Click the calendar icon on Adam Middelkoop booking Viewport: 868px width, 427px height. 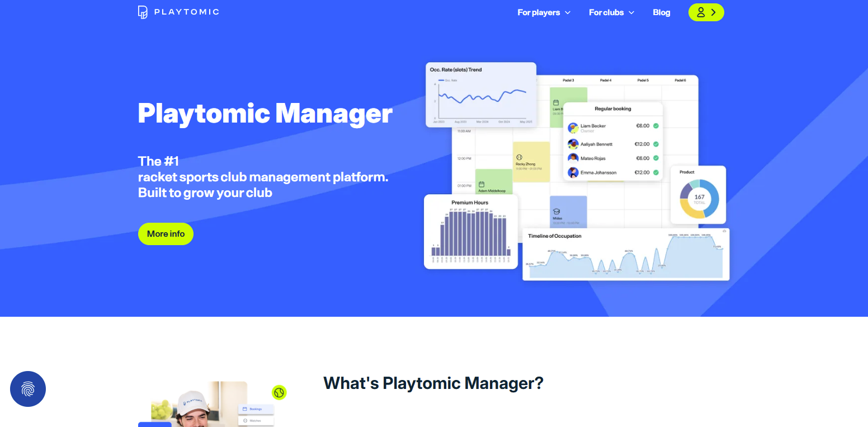point(482,184)
